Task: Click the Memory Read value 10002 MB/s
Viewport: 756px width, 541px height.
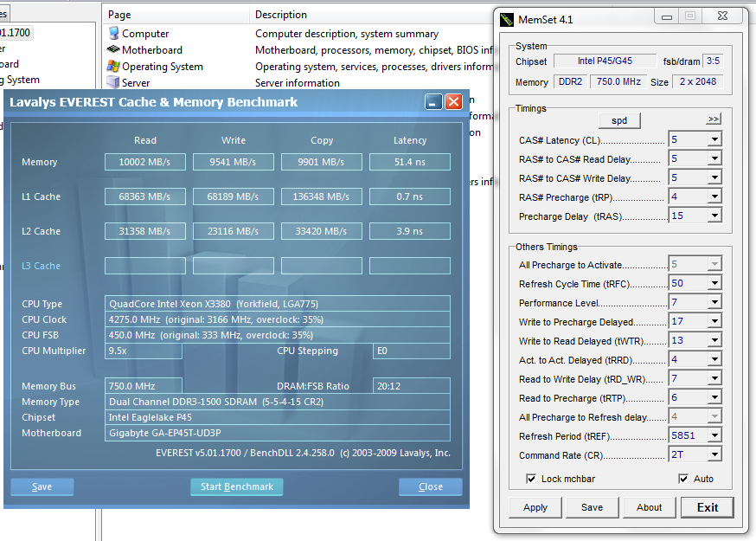Action: 145,162
